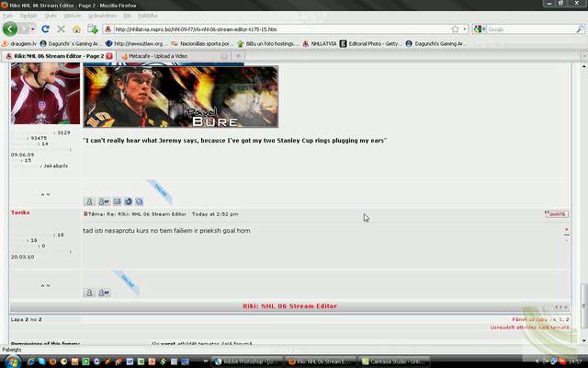
Task: Click the bookmark star in the address bar
Action: point(455,29)
